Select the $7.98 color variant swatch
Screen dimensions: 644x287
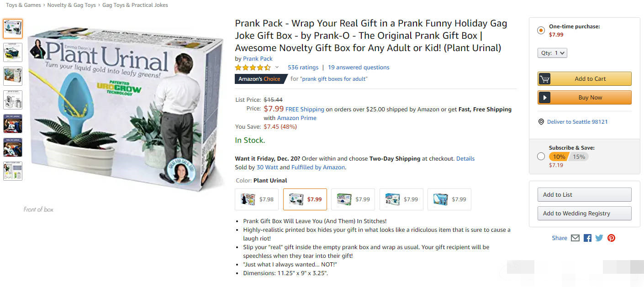tap(257, 199)
